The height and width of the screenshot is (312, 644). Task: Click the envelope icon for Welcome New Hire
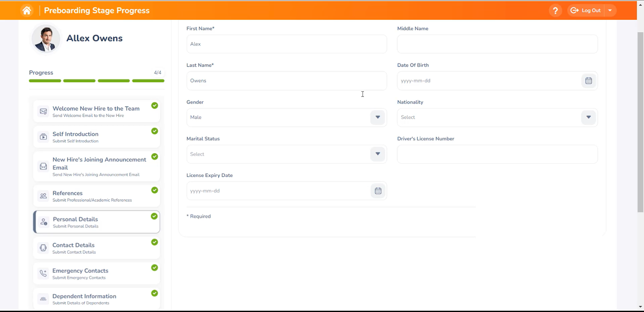point(43,111)
